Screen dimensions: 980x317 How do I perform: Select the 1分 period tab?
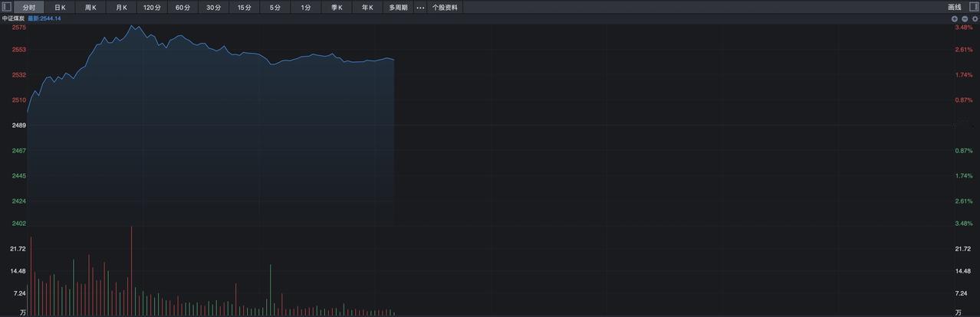(x=305, y=8)
